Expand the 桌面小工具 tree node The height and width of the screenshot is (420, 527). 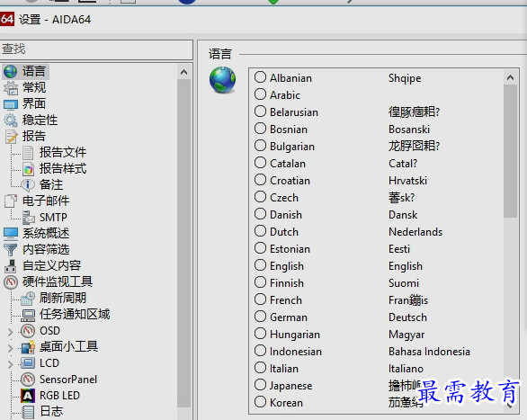point(11,348)
